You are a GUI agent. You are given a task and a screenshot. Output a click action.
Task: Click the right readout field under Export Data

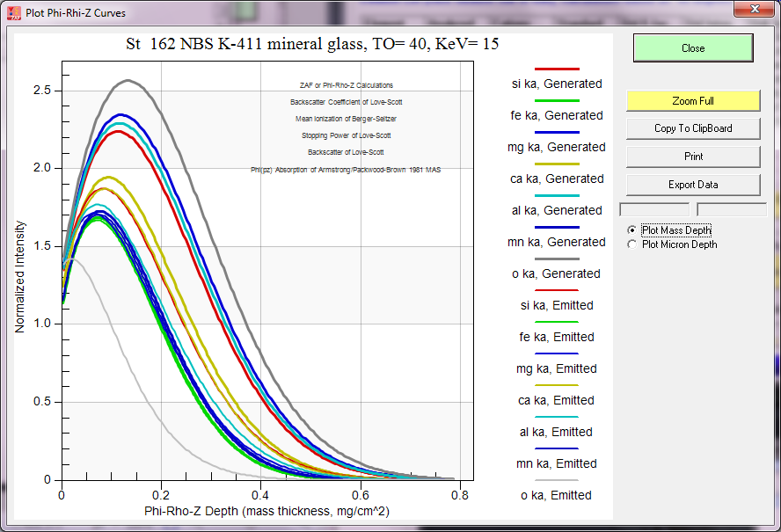[x=731, y=209]
